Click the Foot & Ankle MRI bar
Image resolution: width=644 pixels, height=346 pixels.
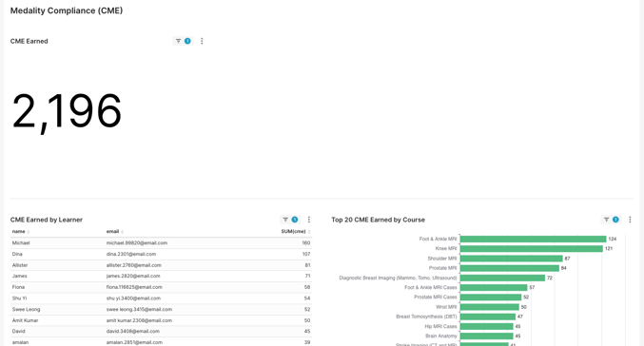coord(533,239)
